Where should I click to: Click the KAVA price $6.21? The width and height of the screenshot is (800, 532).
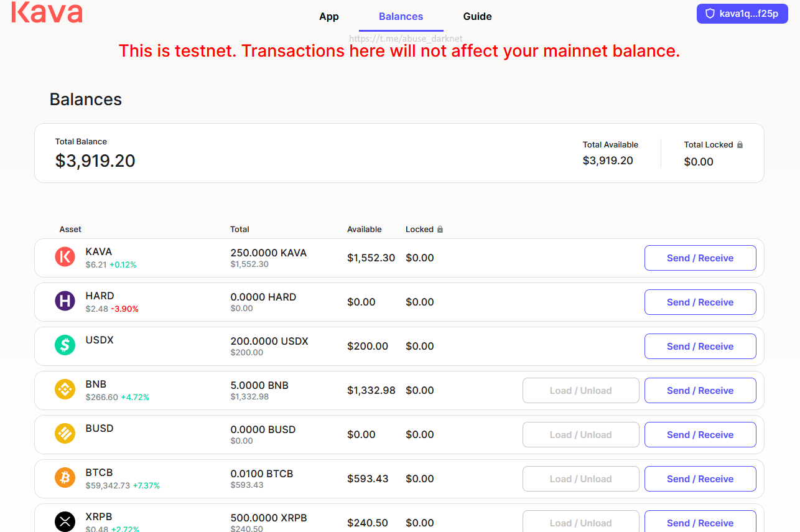(96, 264)
